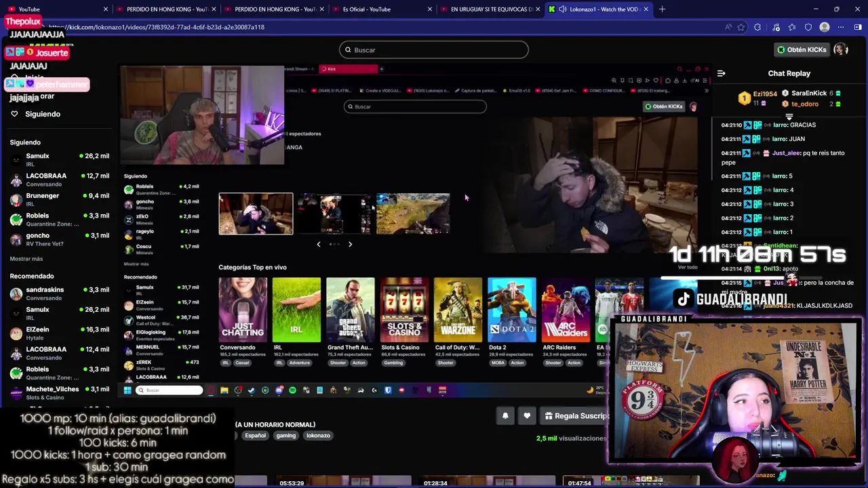Click the 2,5 mil visualizaciones count
The width and height of the screenshot is (868, 488).
[571, 439]
